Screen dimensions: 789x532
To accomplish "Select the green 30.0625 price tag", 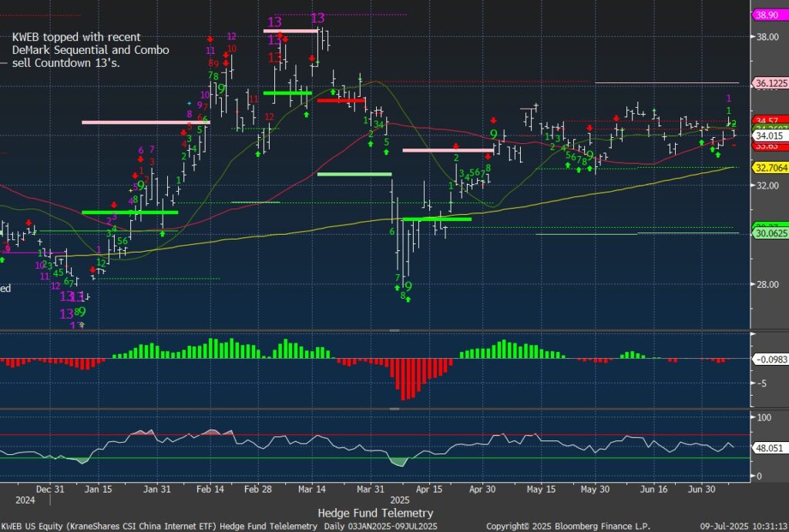I will pyautogui.click(x=771, y=233).
